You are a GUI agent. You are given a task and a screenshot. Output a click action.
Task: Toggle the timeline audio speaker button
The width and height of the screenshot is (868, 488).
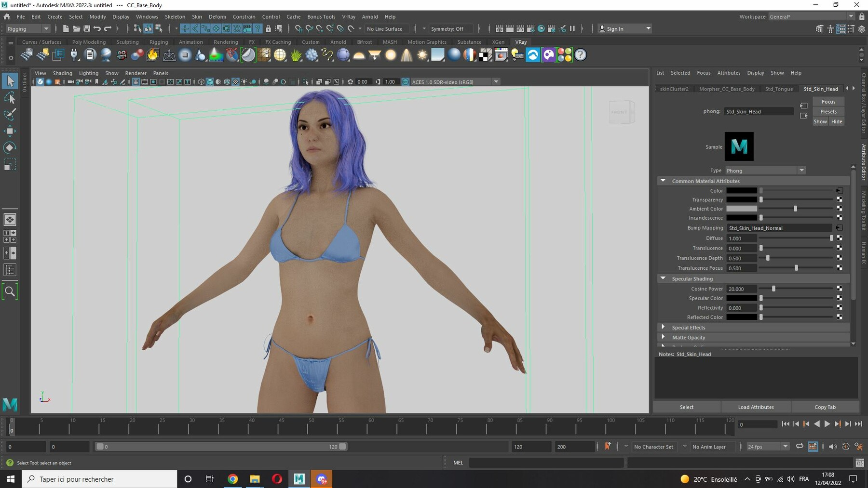833,447
